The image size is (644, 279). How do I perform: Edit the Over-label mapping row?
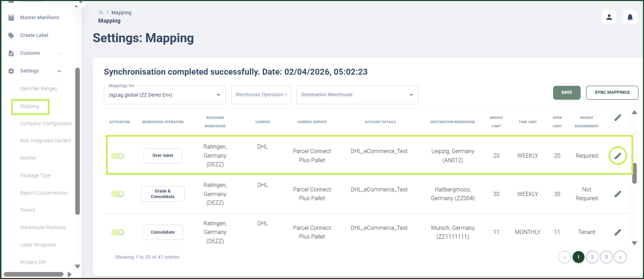618,156
